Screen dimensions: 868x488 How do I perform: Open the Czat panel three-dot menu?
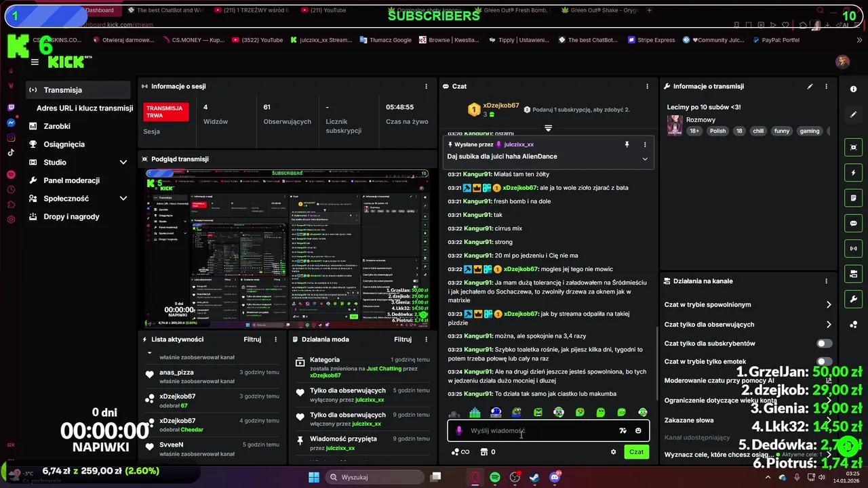point(647,86)
